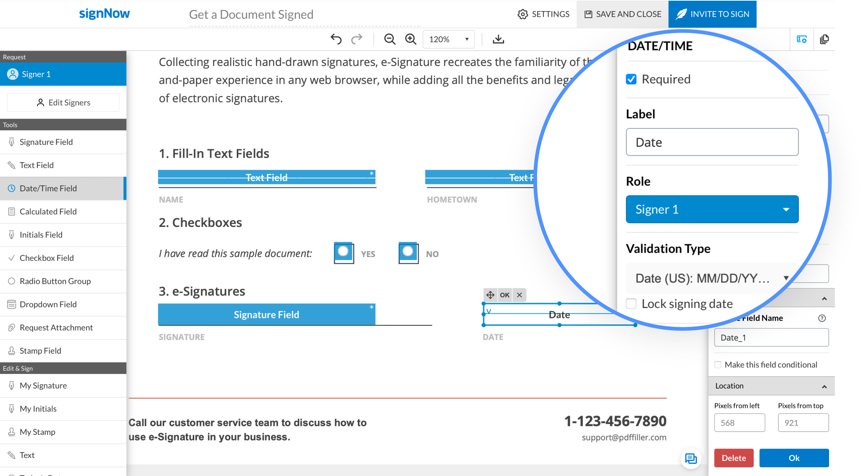Image resolution: width=868 pixels, height=476 pixels.
Task: Open the Signer 1 role dropdown
Action: [x=712, y=209]
